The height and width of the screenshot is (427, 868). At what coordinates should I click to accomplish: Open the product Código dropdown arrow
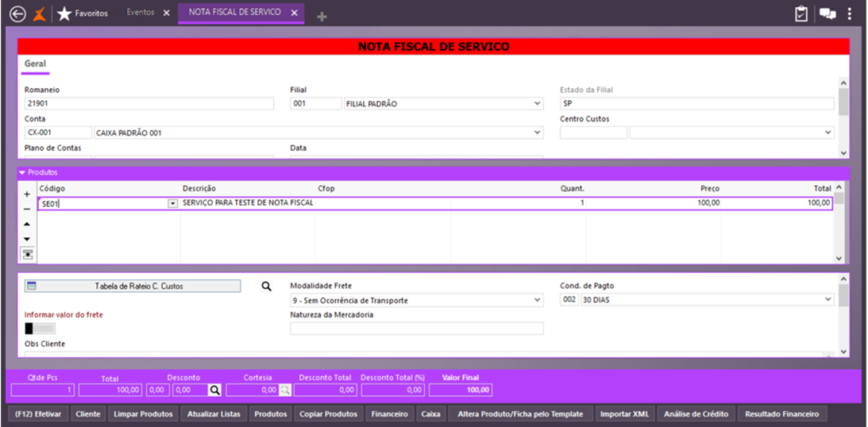click(172, 203)
